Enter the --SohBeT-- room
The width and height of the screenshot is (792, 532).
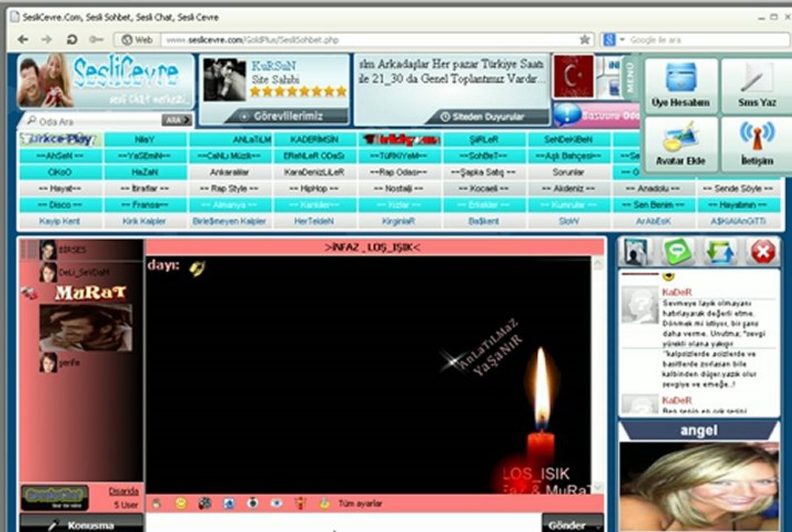point(484,155)
